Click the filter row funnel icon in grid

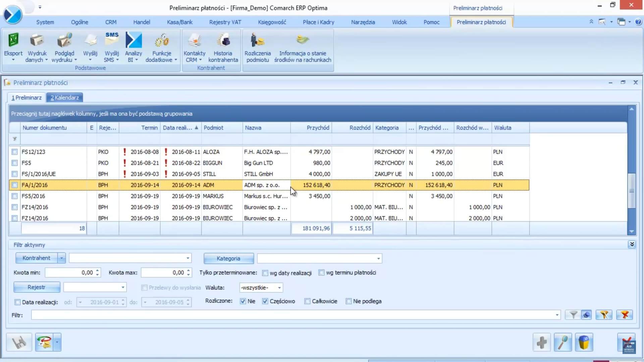pyautogui.click(x=15, y=139)
